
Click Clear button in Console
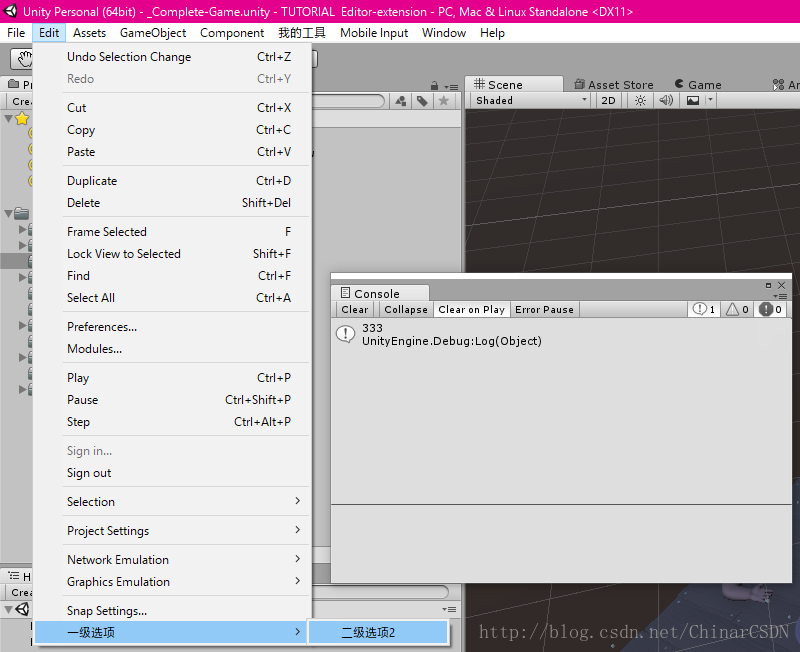point(355,310)
